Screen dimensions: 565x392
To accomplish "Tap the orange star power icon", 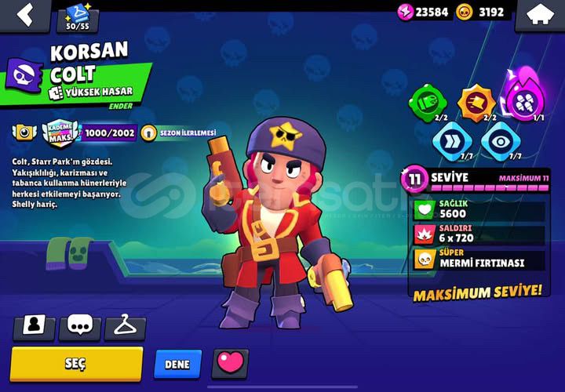I will (x=476, y=103).
